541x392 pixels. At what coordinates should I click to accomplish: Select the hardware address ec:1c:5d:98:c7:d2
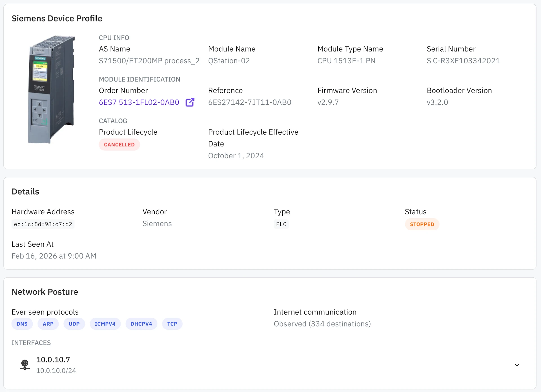[x=43, y=224]
